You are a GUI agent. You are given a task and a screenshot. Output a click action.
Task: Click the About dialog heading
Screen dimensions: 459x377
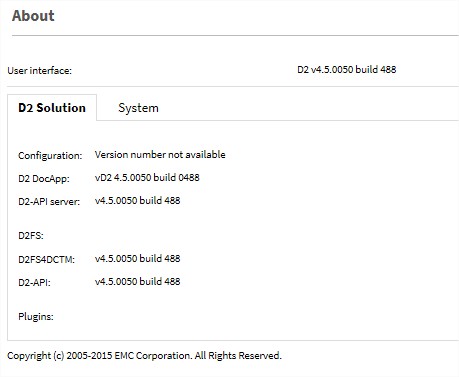pos(33,16)
